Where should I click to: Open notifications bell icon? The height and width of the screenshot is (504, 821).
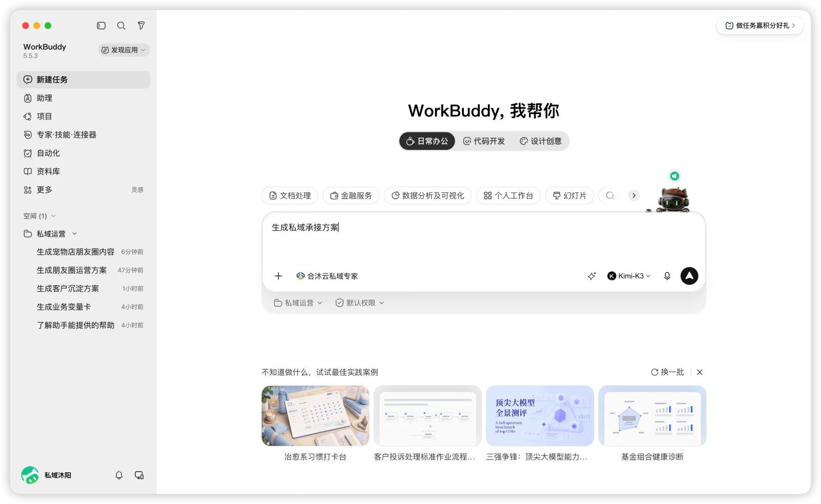(x=119, y=475)
